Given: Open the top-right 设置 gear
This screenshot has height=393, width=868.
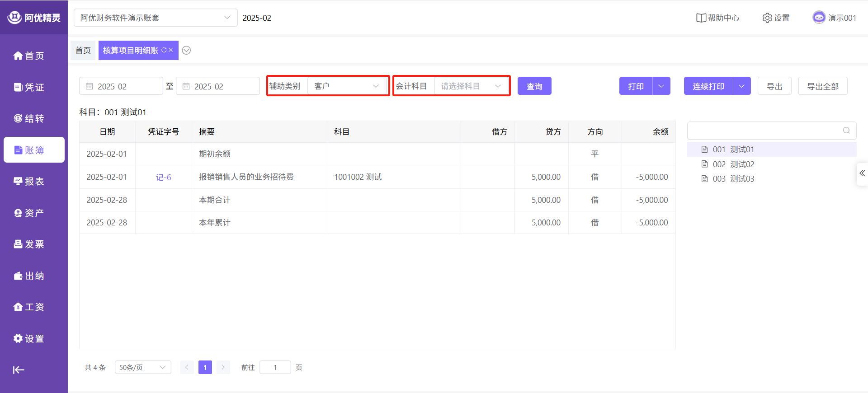Looking at the screenshot, I should click(x=776, y=18).
